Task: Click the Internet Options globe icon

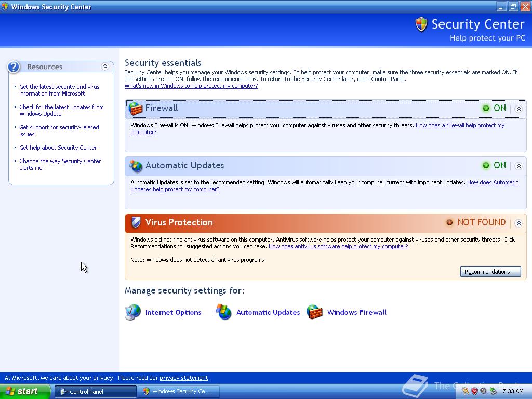Action: (132, 312)
